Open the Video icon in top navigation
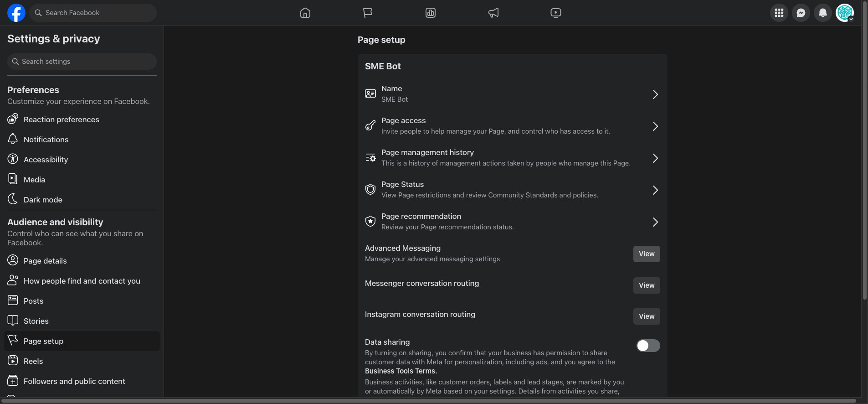The width and height of the screenshot is (868, 404). click(x=556, y=13)
